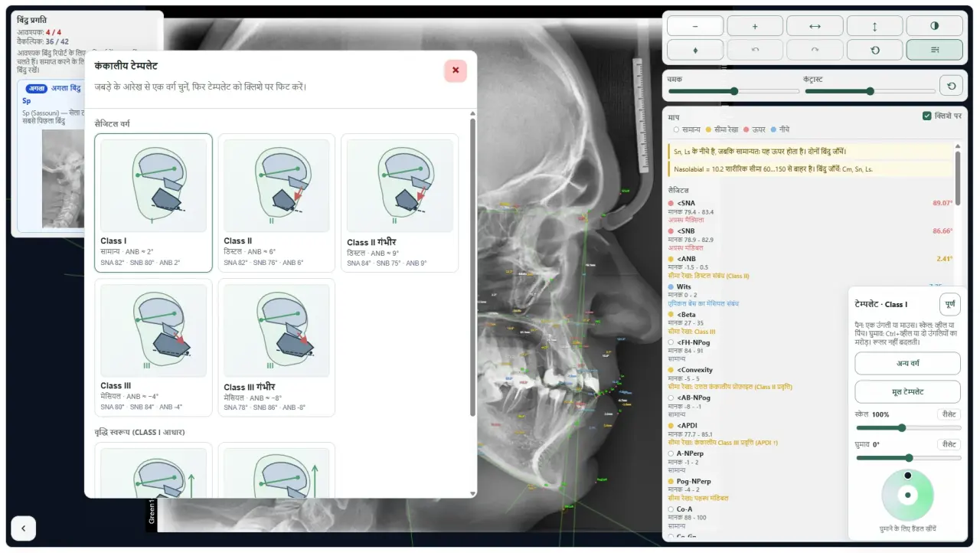This screenshot has height=553, width=980.
Task: Select the <Convexity measurement row
Action: coord(810,378)
